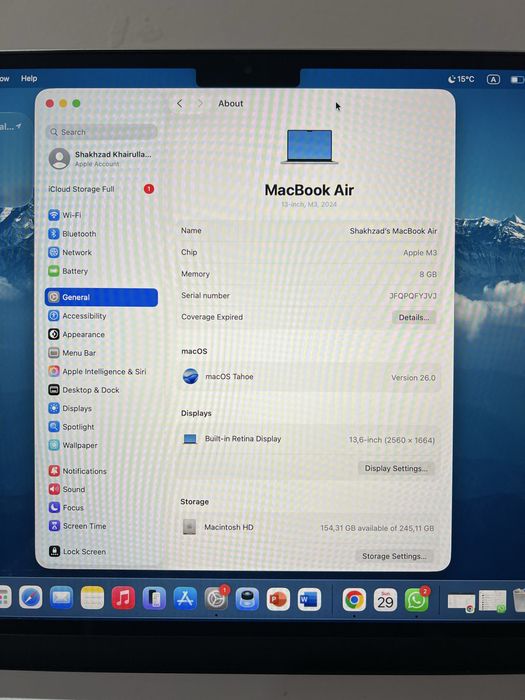This screenshot has width=525, height=700.
Task: Open WhatsApp from the Dock
Action: (416, 600)
